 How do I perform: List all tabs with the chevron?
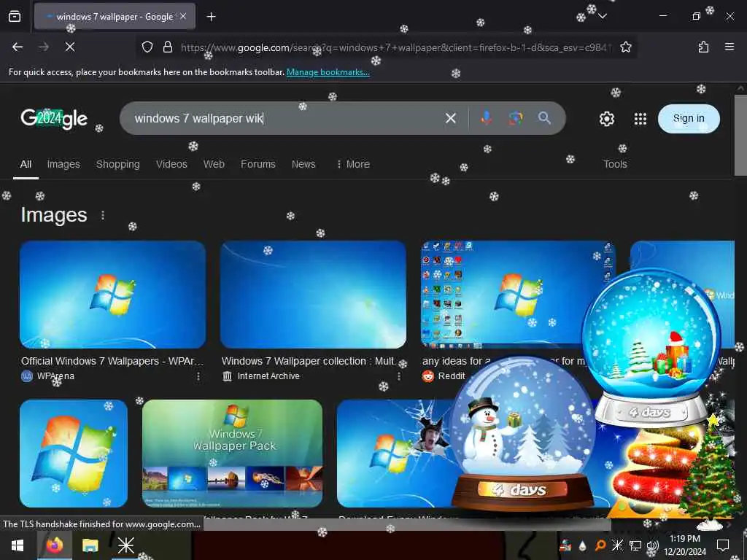coord(602,17)
